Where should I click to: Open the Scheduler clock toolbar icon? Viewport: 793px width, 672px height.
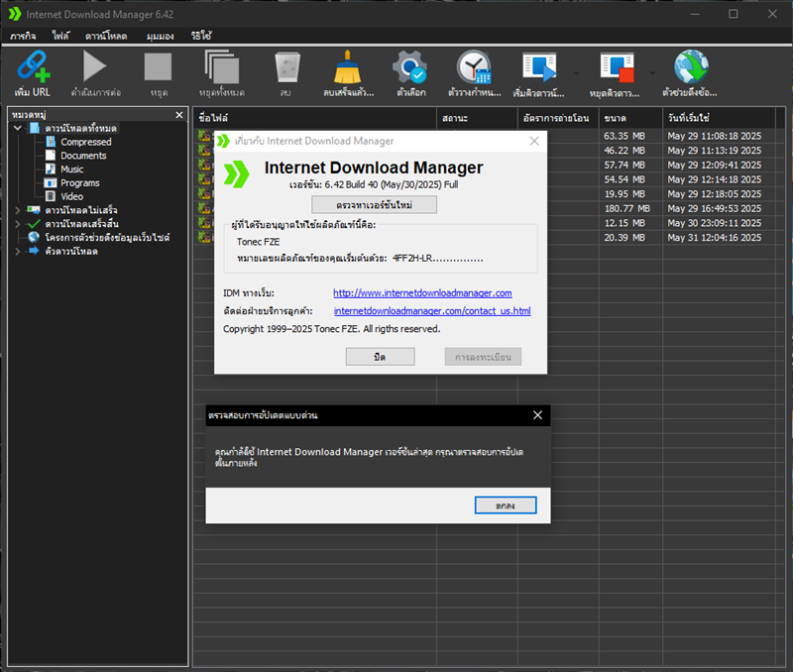tap(474, 66)
